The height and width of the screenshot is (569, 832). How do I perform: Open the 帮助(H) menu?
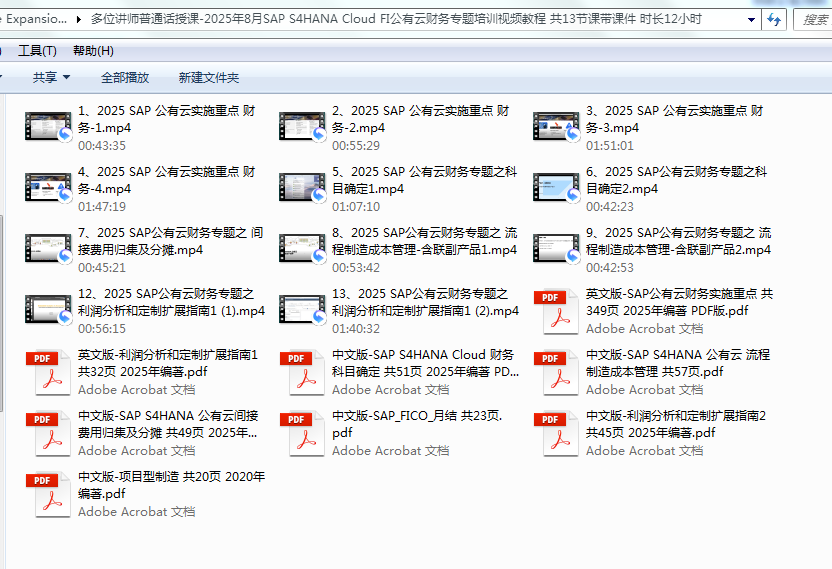93,51
